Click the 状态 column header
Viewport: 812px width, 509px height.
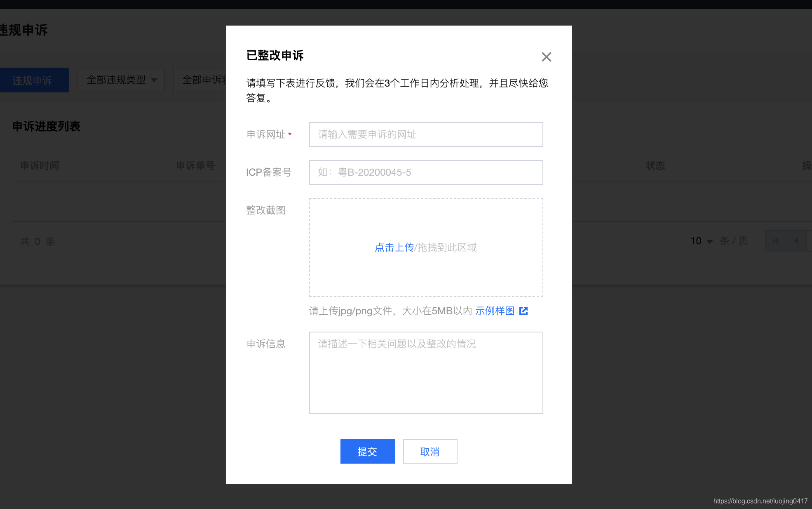655,165
